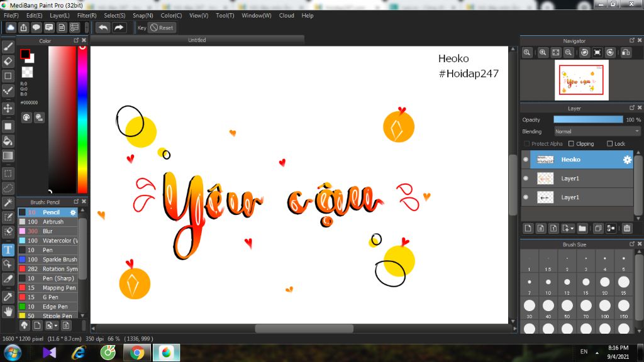The width and height of the screenshot is (644, 362).
Task: Open the Heoko layer settings gear
Action: [627, 160]
